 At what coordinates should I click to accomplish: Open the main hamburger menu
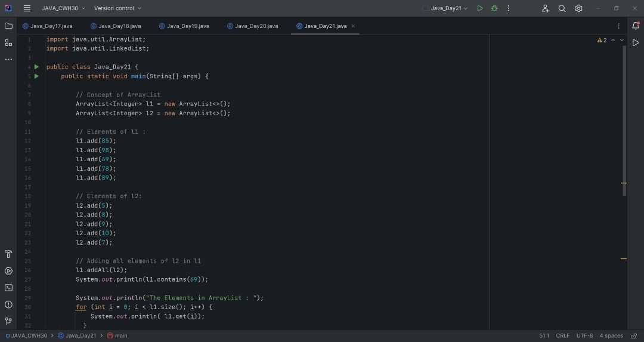27,8
